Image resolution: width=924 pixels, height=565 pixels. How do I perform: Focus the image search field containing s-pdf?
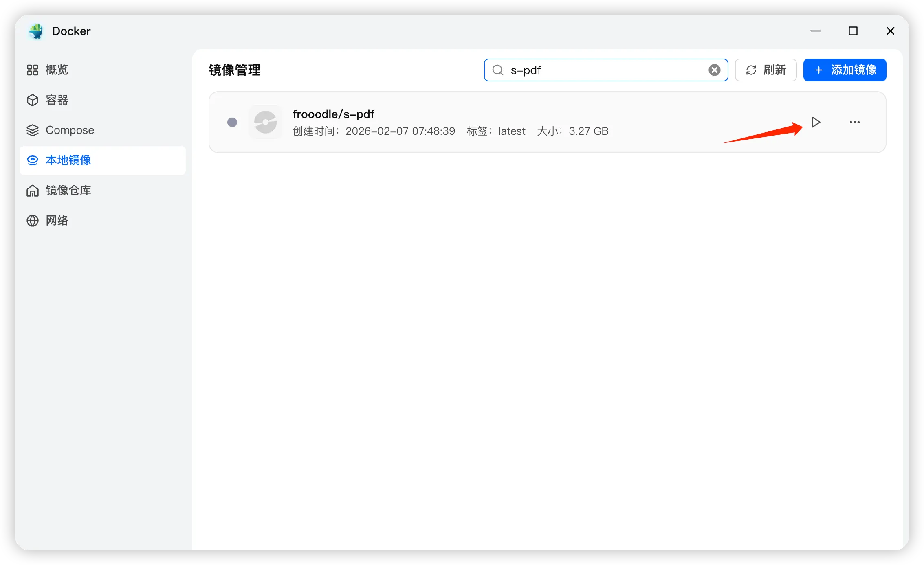606,70
